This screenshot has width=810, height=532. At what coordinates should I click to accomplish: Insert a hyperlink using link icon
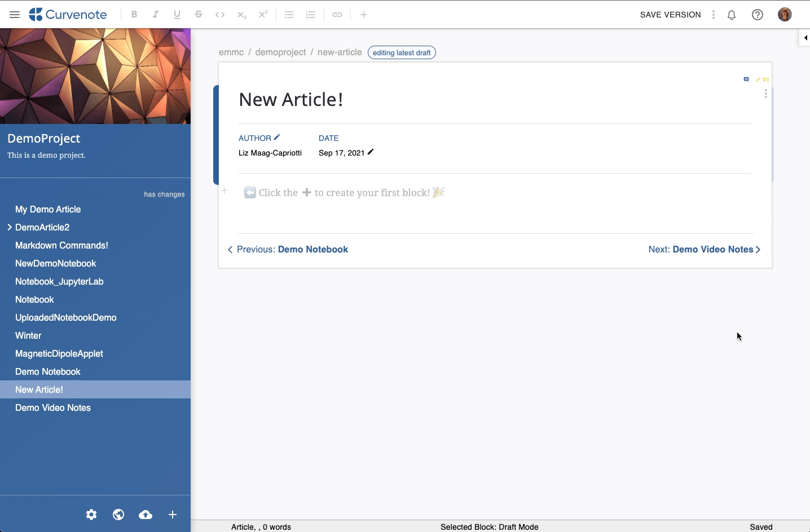tap(337, 15)
